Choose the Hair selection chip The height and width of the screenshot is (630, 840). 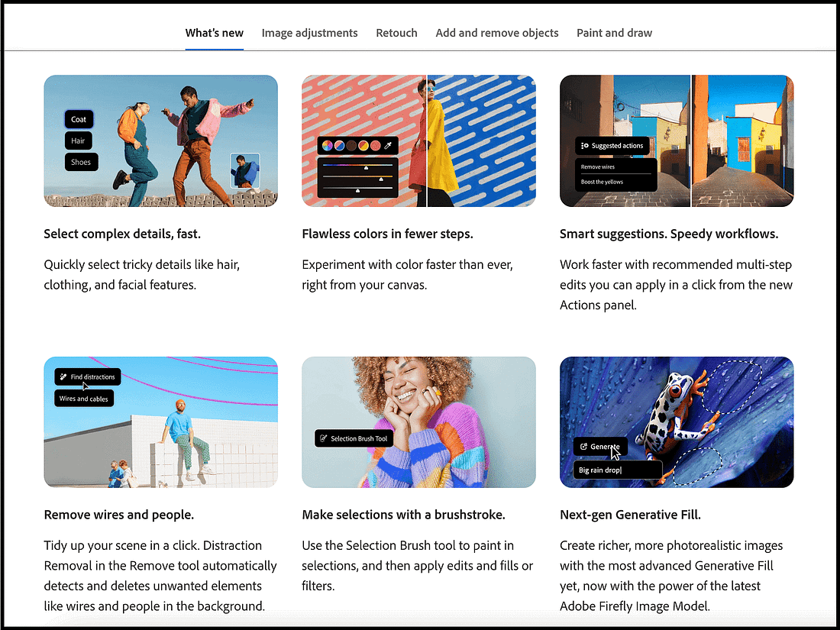pos(78,141)
